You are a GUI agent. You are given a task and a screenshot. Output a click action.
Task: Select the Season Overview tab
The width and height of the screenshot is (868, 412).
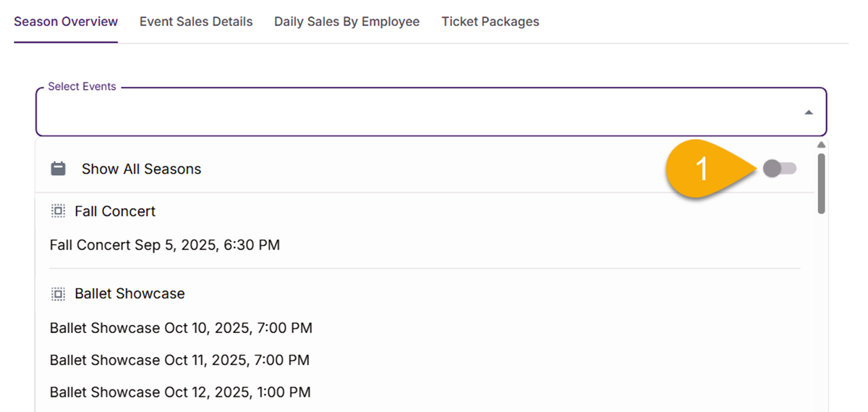point(66,22)
